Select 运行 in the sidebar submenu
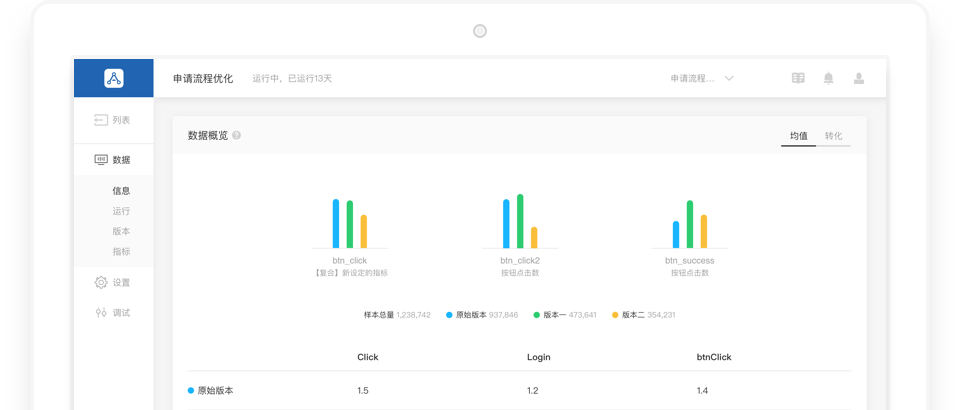Screen dimensions: 960x410 pyautogui.click(x=121, y=211)
